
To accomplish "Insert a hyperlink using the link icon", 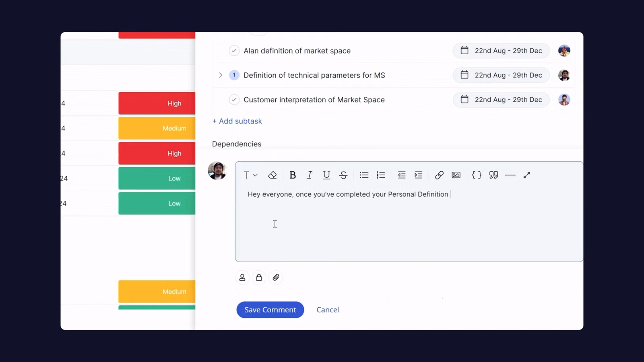I will [x=439, y=175].
